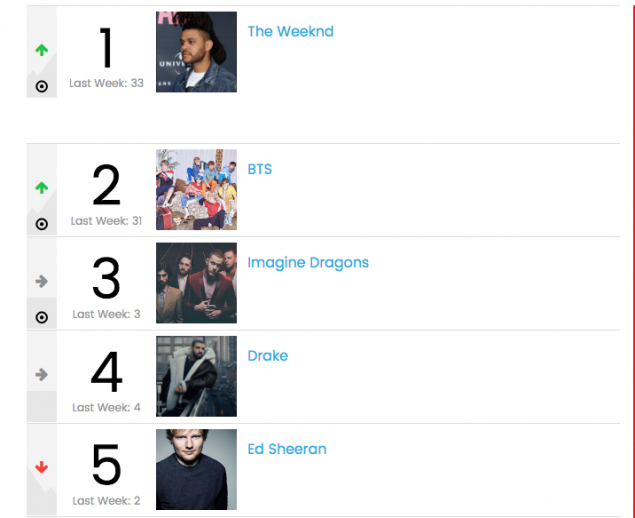Click the bullseye icon in the BTS row

(x=41, y=224)
